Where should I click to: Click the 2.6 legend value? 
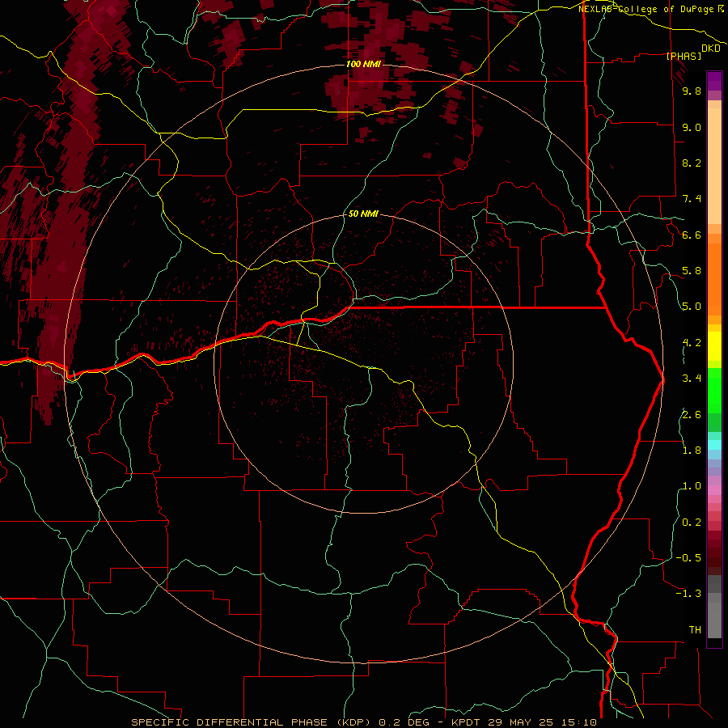[x=692, y=415]
